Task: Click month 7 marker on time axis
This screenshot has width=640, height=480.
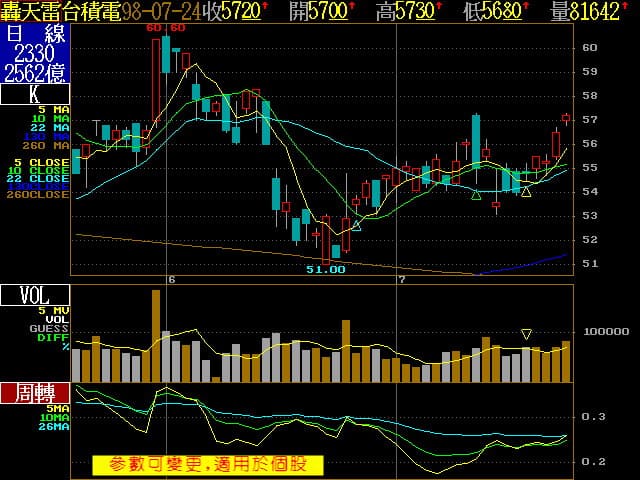Action: click(400, 279)
